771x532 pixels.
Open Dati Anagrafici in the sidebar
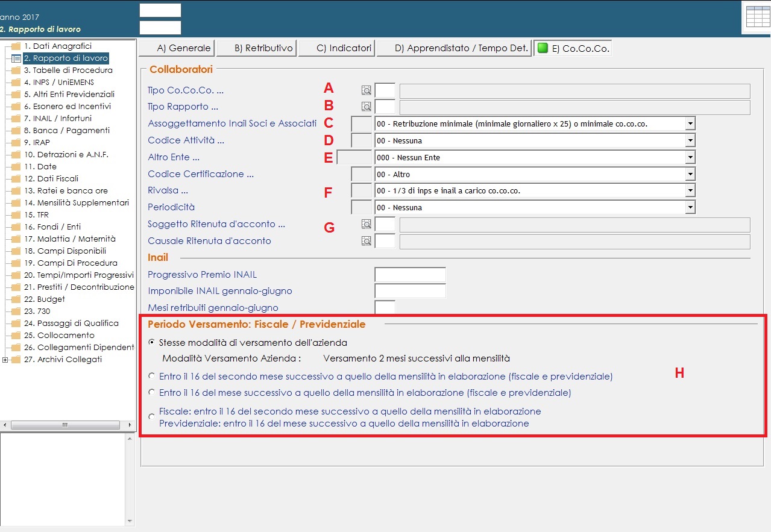click(57, 46)
